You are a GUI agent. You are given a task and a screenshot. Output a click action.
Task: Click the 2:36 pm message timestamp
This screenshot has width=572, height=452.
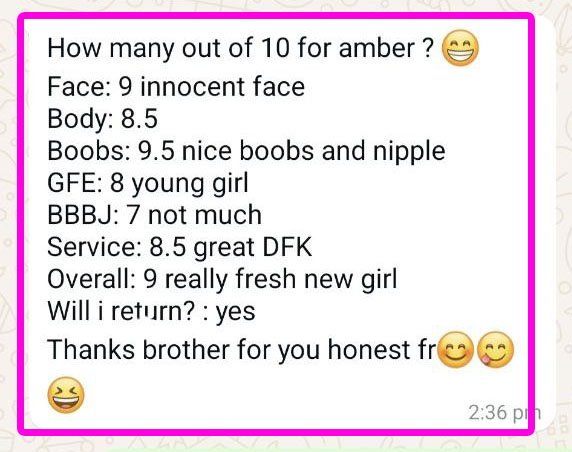505,413
